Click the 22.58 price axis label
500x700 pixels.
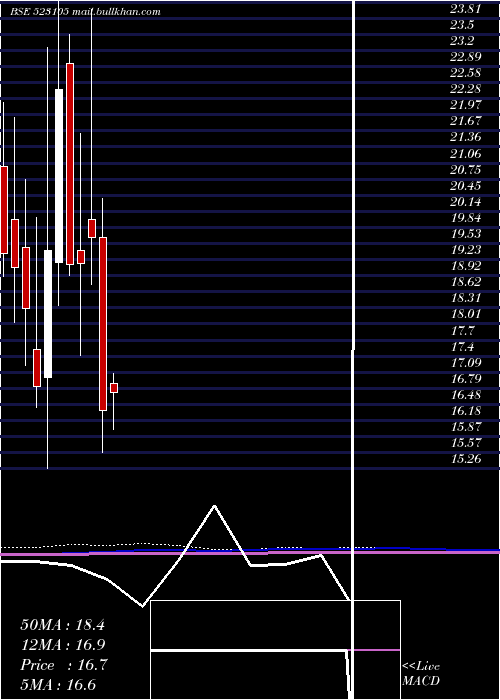(x=466, y=73)
